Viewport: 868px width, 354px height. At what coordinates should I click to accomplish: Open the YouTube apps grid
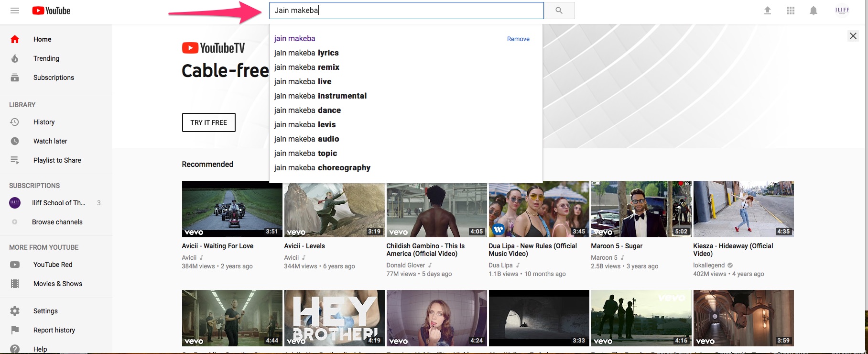(x=790, y=11)
